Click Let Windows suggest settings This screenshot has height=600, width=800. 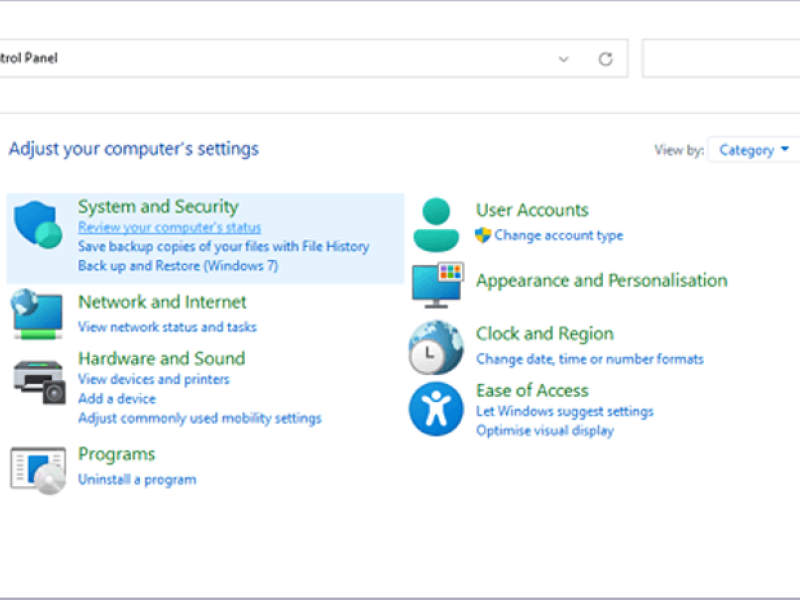coord(565,411)
